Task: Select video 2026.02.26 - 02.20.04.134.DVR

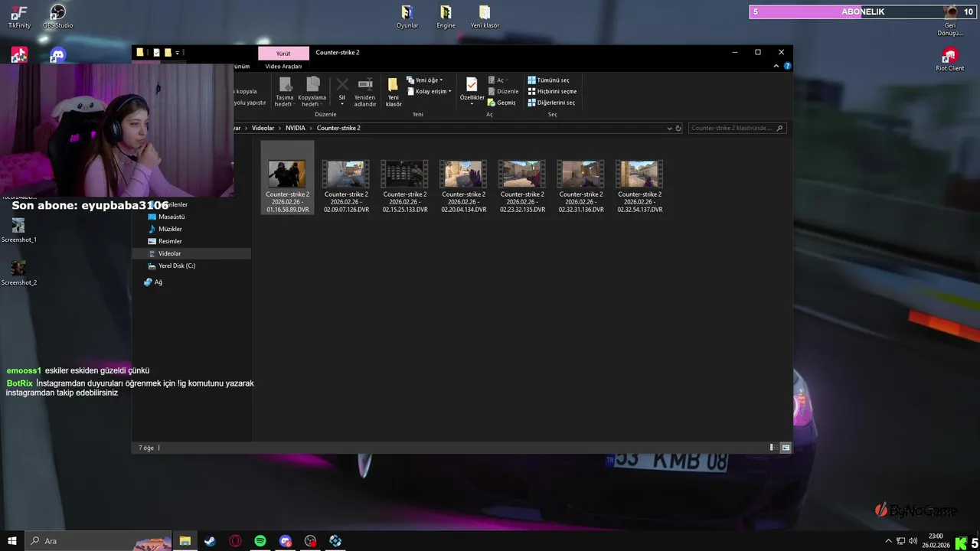Action: [x=463, y=186]
